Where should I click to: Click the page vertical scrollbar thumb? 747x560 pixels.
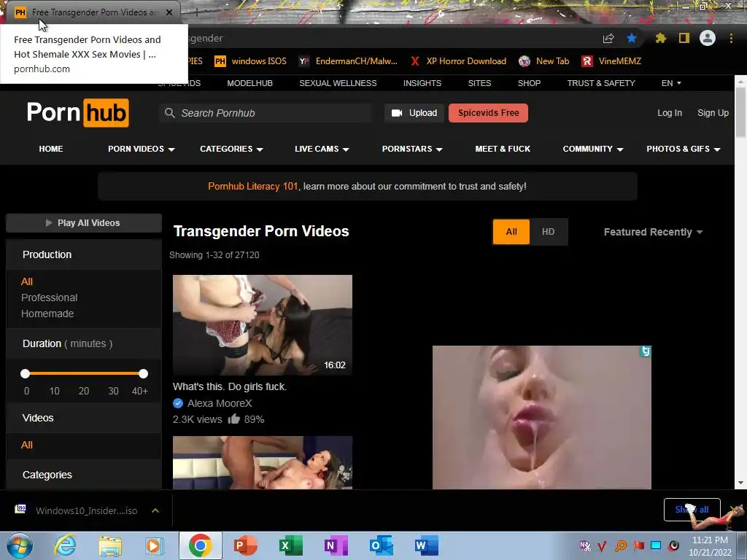click(741, 111)
